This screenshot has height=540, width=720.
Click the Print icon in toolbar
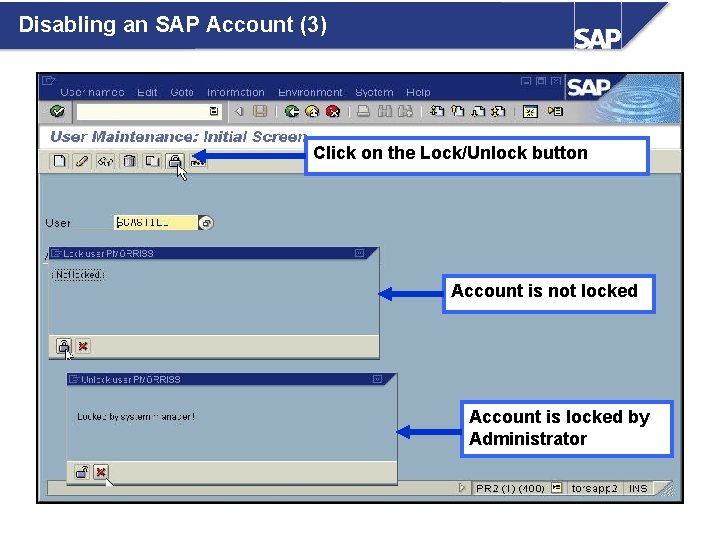[363, 111]
